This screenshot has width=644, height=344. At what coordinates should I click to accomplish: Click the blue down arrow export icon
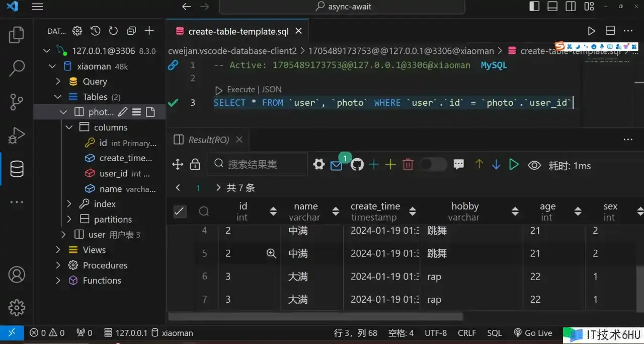(496, 165)
